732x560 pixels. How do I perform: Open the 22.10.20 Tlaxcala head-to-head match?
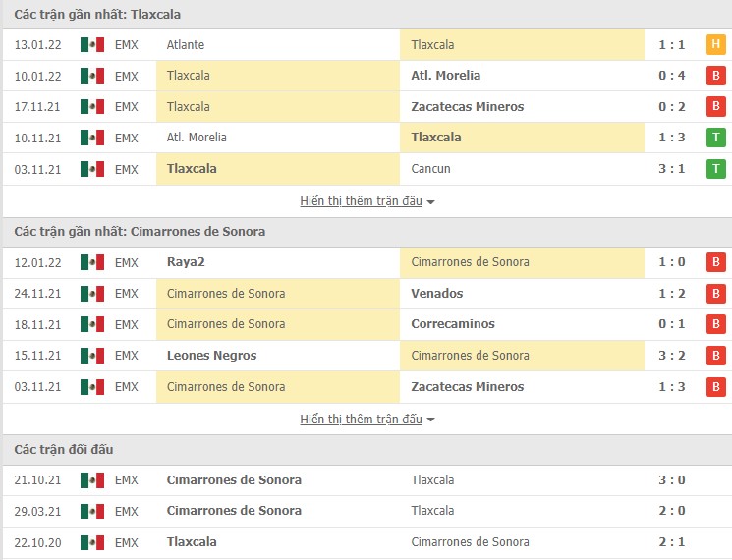tap(192, 542)
